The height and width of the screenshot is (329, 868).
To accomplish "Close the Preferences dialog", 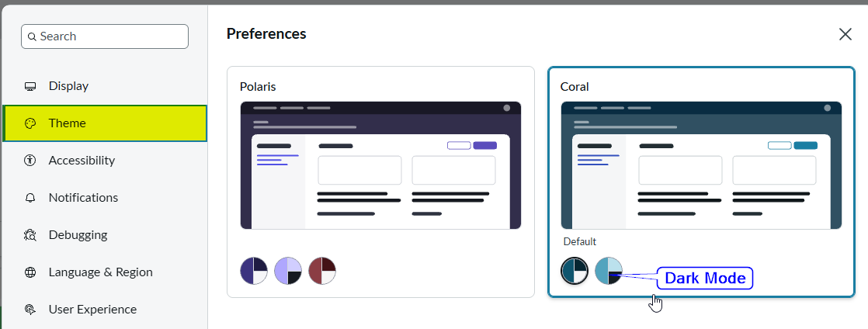I will (x=845, y=34).
